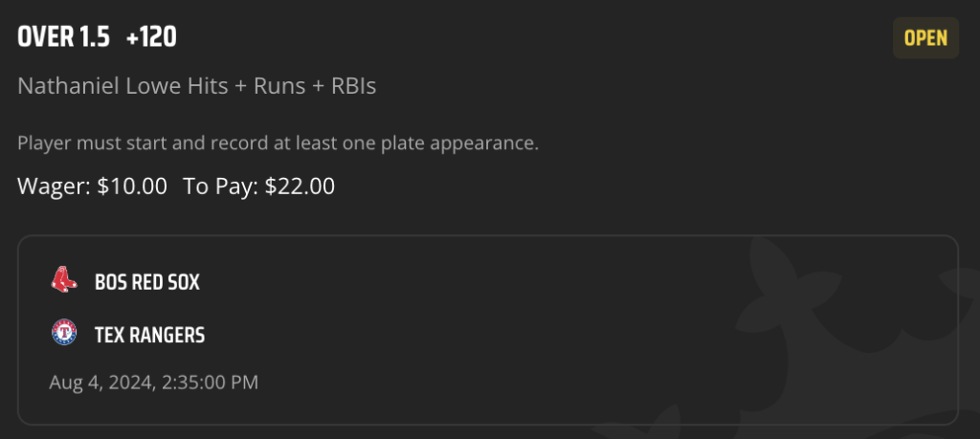The image size is (980, 439).
Task: Click the 1.5 line value
Action: pos(95,37)
